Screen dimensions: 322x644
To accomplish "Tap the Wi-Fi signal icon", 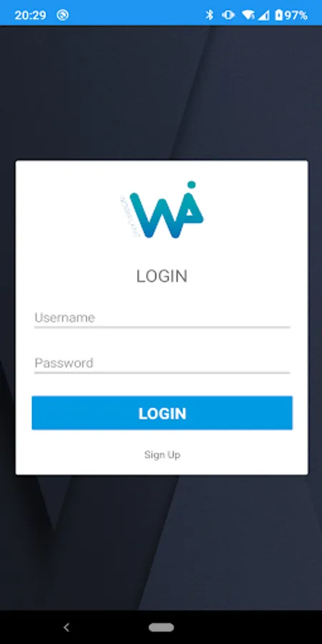I will pyautogui.click(x=248, y=15).
